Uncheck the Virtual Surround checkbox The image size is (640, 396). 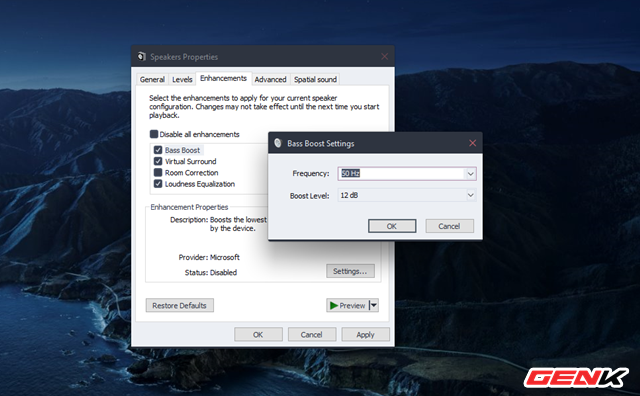click(158, 161)
